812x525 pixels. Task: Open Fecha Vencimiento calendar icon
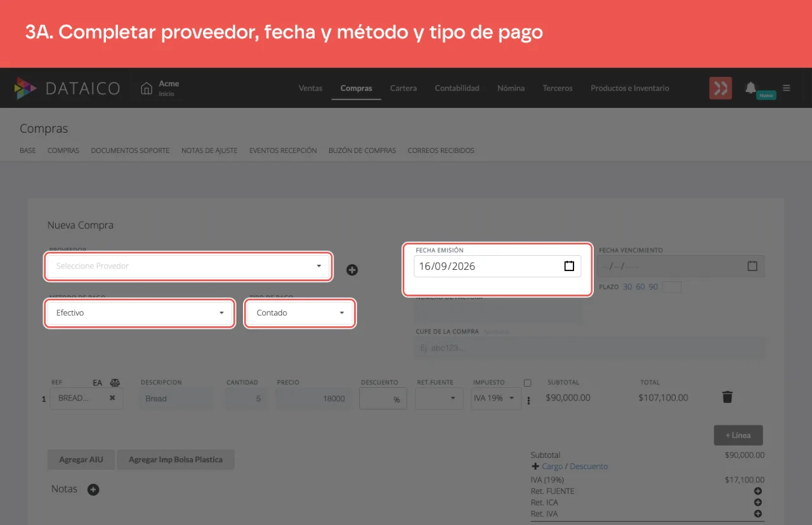752,266
